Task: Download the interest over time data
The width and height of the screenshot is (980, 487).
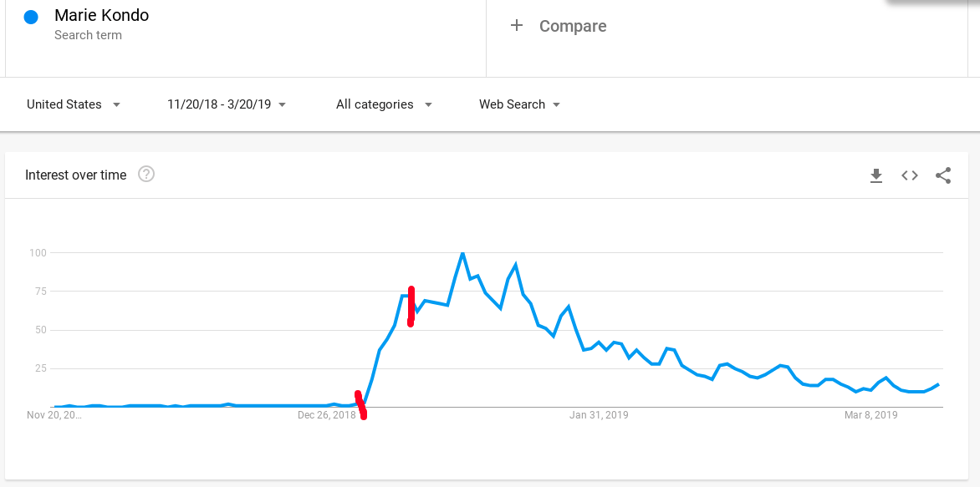Action: [x=876, y=175]
